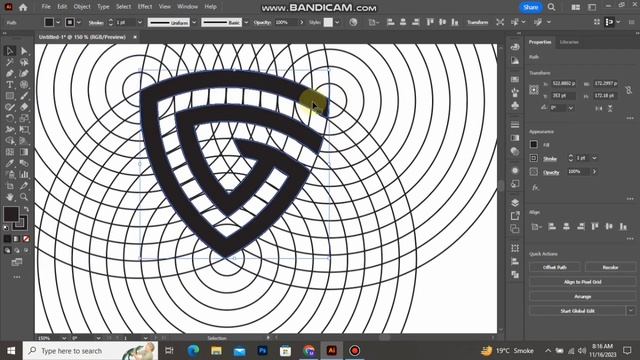Open the Basic brush definition dropdown
The width and height of the screenshot is (640, 360).
click(246, 22)
